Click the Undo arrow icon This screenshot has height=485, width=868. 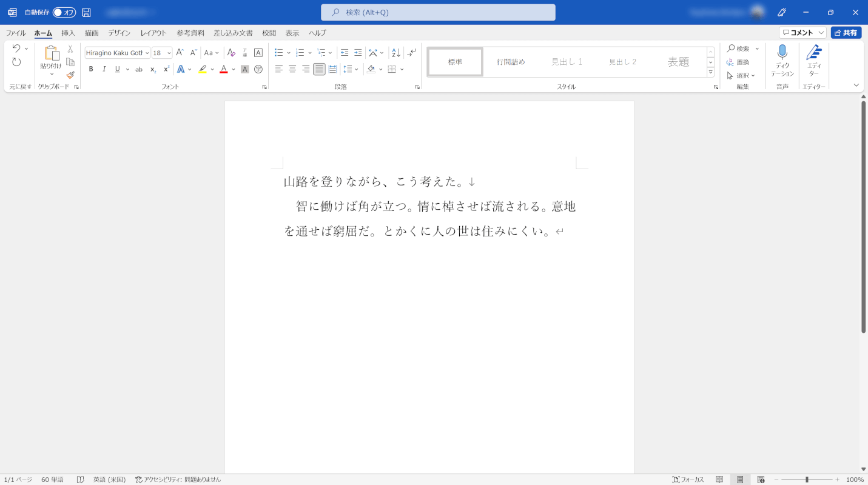(16, 48)
